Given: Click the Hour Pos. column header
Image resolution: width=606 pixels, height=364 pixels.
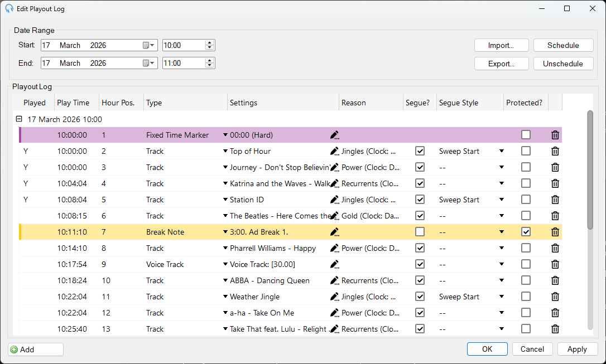Looking at the screenshot, I should click(121, 103).
